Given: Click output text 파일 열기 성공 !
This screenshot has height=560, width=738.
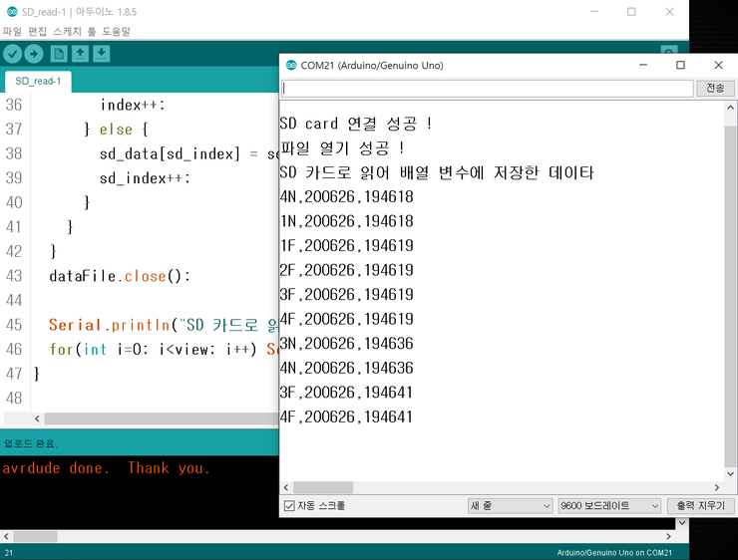Looking at the screenshot, I should point(343,148).
